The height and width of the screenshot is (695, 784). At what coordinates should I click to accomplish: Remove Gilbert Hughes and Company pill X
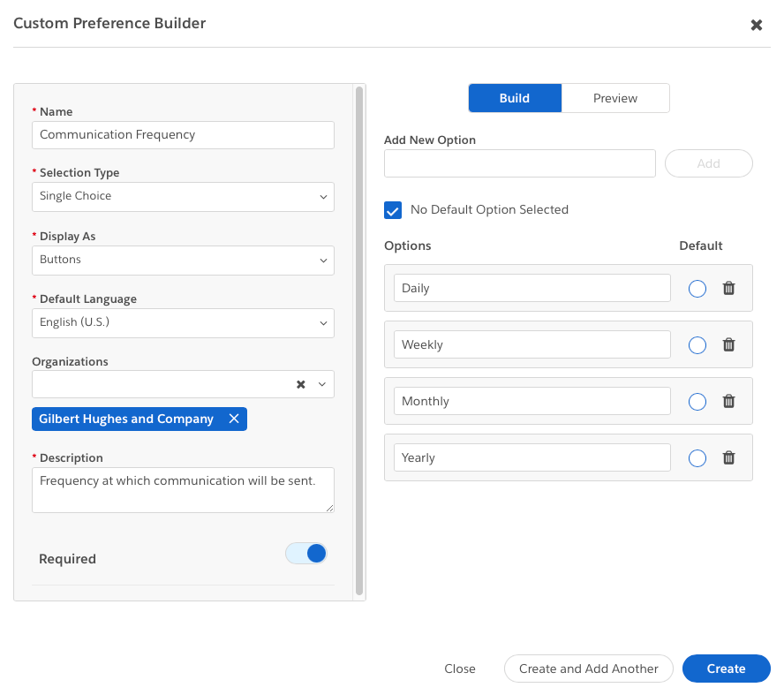234,419
